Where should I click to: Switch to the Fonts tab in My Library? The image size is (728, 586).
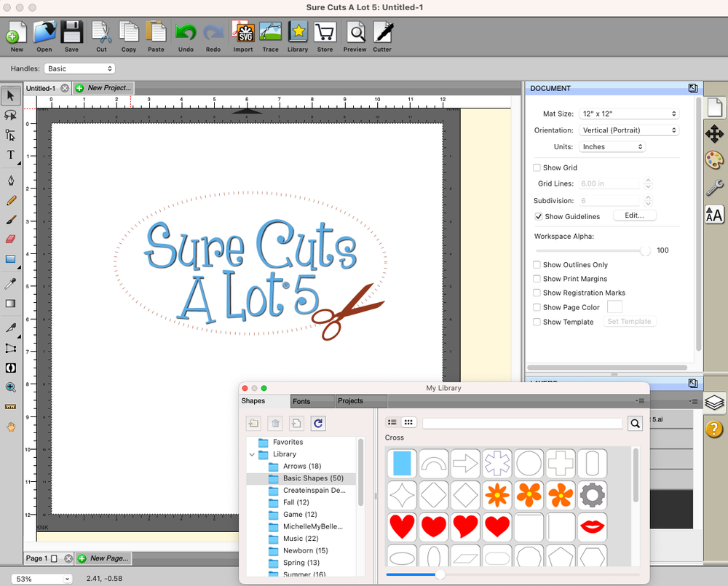312,400
